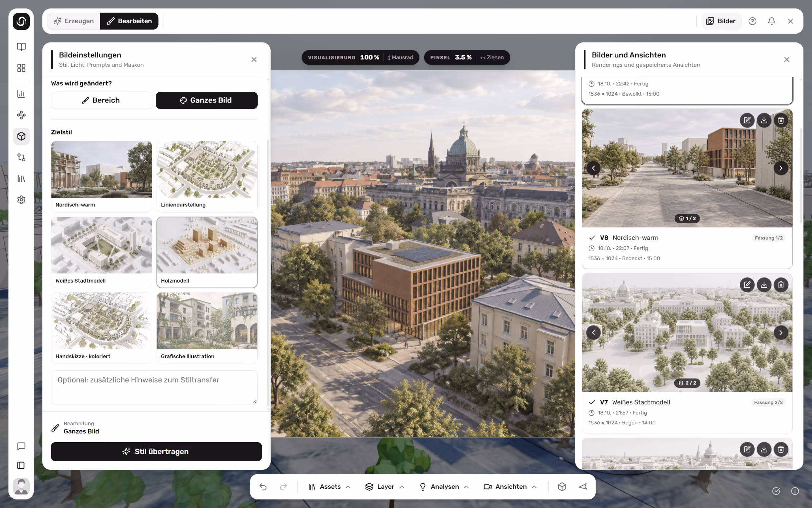Click the Stiltransfer hints text field
The image size is (812, 508).
tap(154, 387)
